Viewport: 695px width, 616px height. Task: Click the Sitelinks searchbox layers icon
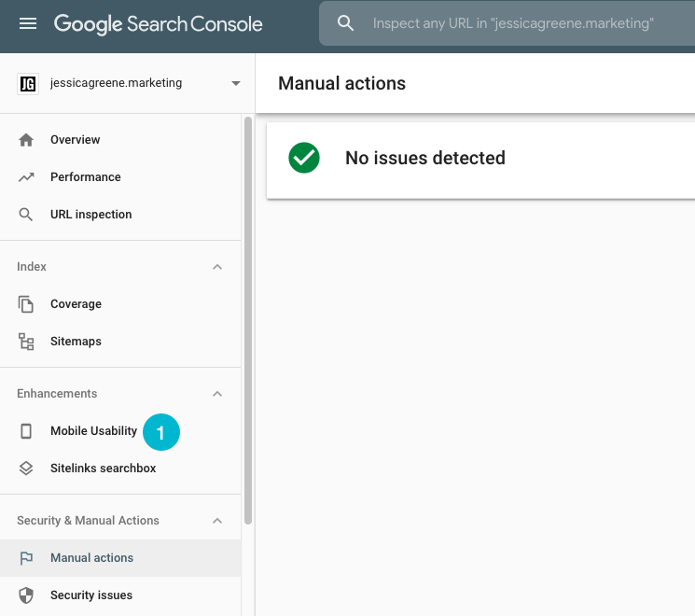point(26,469)
